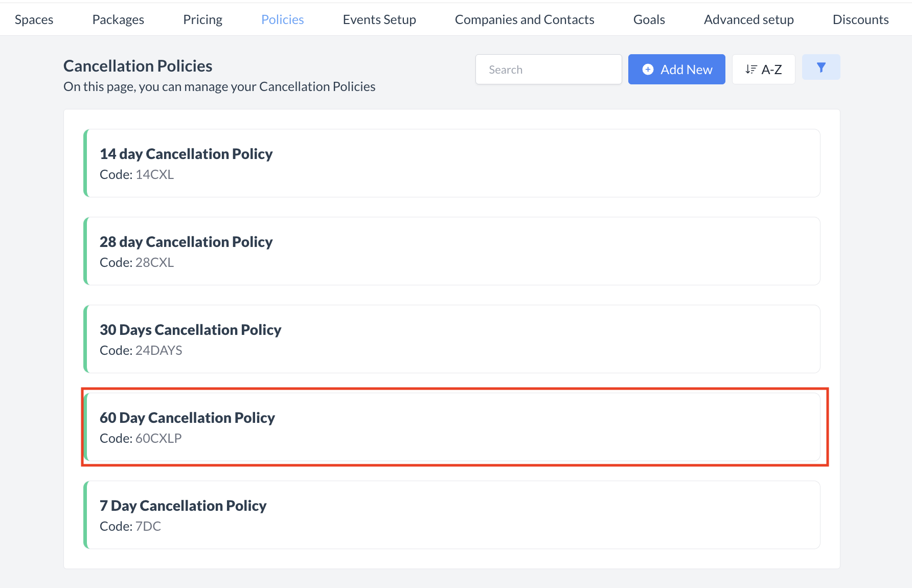
Task: Switch to the Discounts tab
Action: point(860,19)
